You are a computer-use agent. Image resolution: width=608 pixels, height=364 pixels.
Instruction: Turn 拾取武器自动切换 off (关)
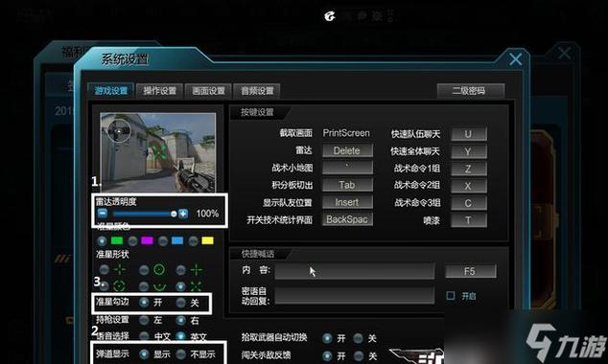tap(359, 338)
